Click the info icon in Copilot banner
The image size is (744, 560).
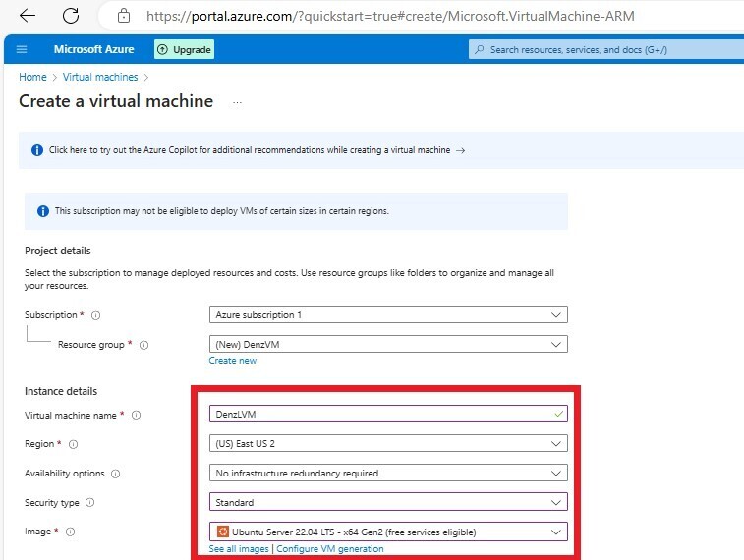(x=37, y=150)
